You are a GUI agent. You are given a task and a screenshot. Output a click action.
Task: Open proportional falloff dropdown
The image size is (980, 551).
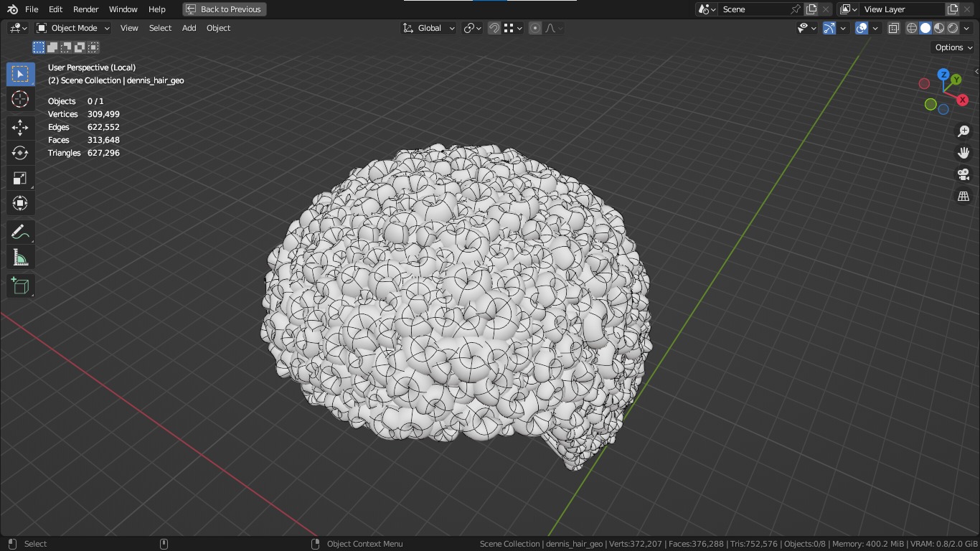[x=553, y=28]
